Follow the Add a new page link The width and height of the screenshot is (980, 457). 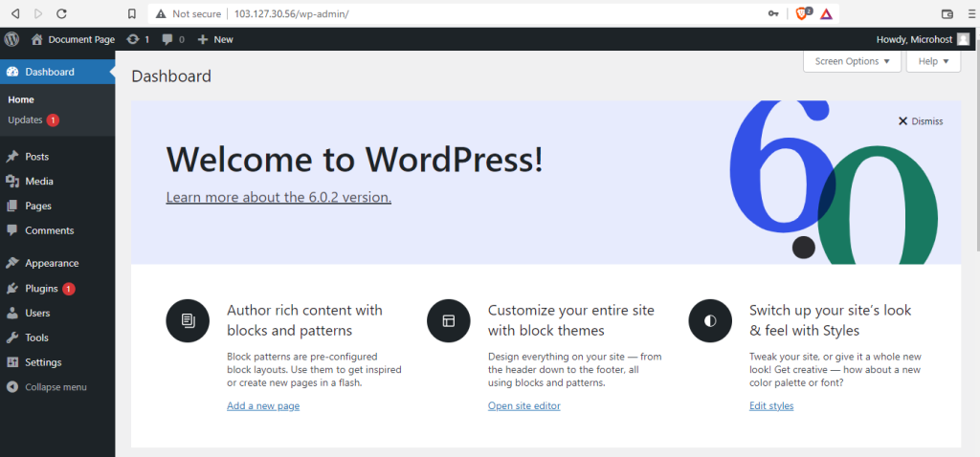click(263, 405)
